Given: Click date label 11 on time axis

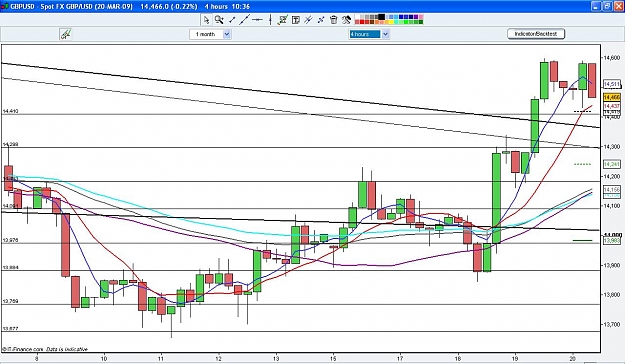Looking at the screenshot, I should (161, 358).
